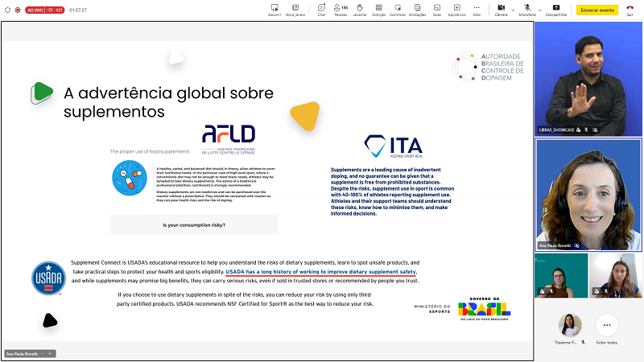The width and height of the screenshot is (644, 362).
Task: Click the muted mic icon next to Thaianne P.
Action: tap(583, 343)
